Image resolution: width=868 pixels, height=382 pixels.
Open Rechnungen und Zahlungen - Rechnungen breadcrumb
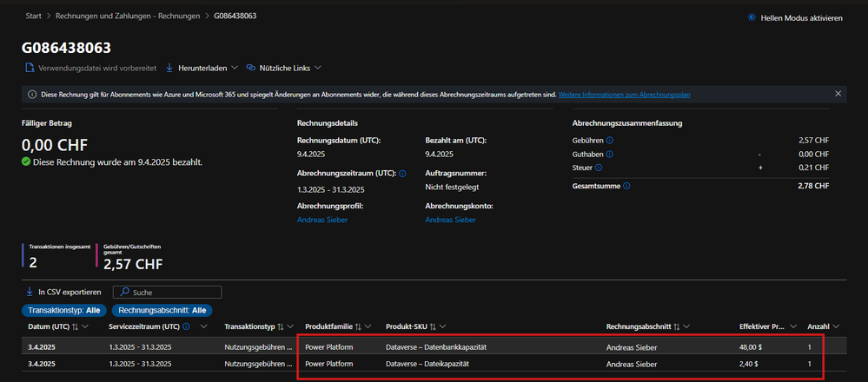(128, 16)
